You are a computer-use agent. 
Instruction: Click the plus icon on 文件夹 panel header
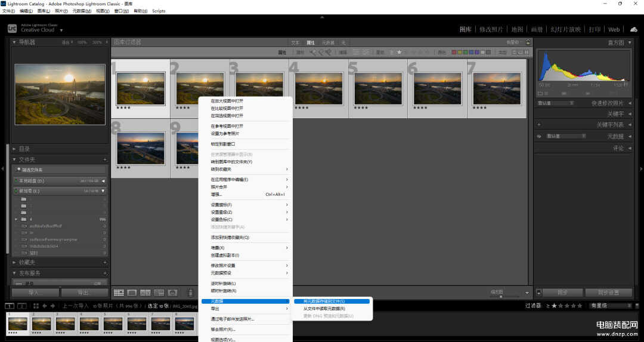pos(105,159)
